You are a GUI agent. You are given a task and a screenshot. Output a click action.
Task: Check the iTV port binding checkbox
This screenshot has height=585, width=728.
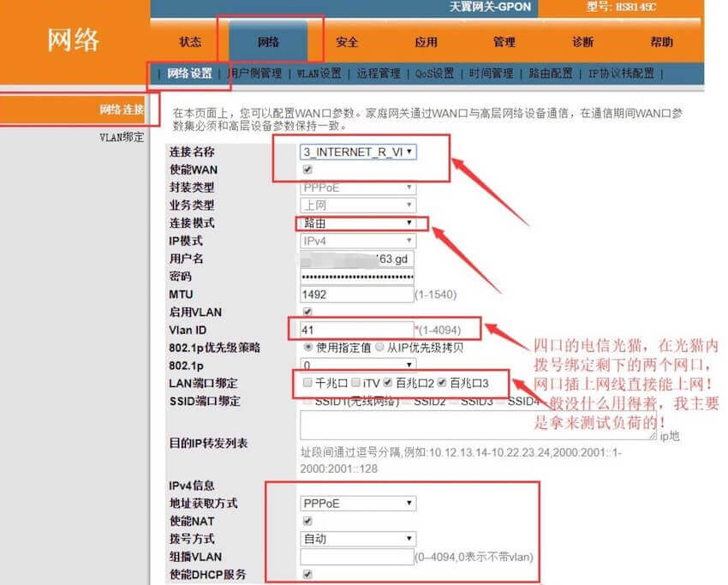coord(355,383)
